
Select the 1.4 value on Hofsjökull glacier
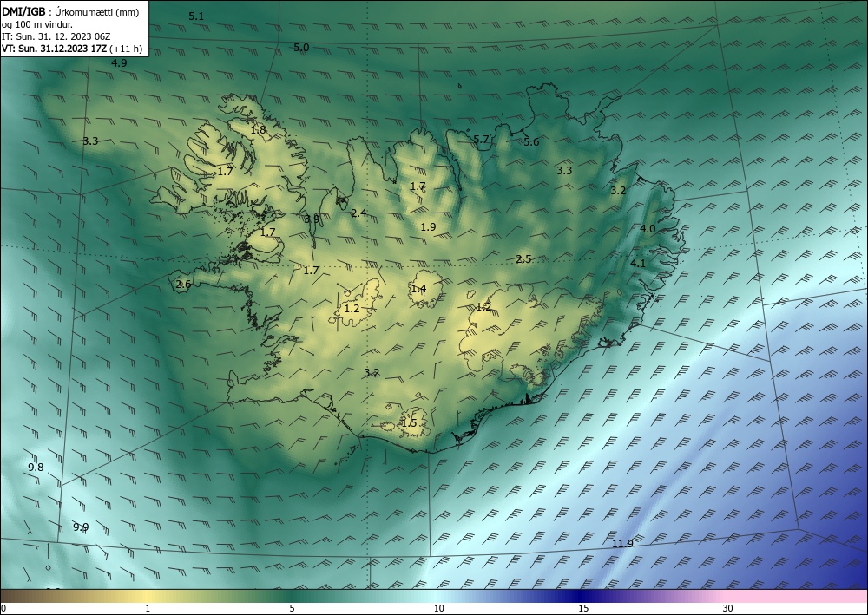point(418,289)
